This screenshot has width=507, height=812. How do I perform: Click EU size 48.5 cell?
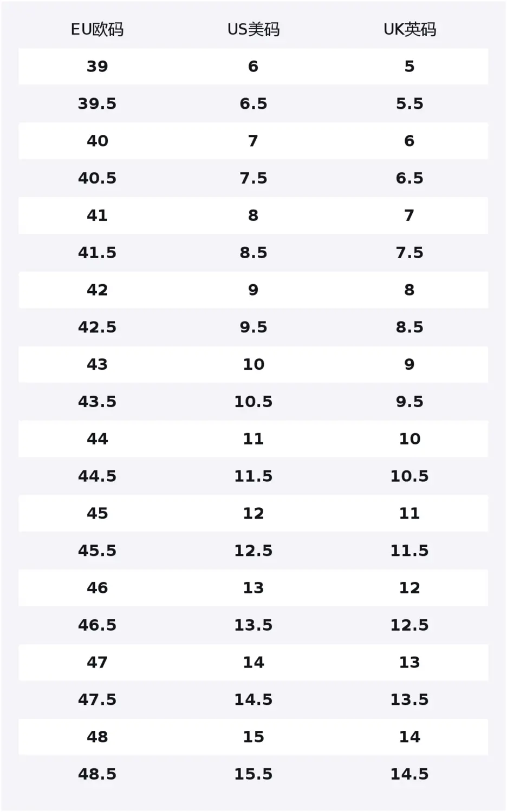click(x=97, y=774)
